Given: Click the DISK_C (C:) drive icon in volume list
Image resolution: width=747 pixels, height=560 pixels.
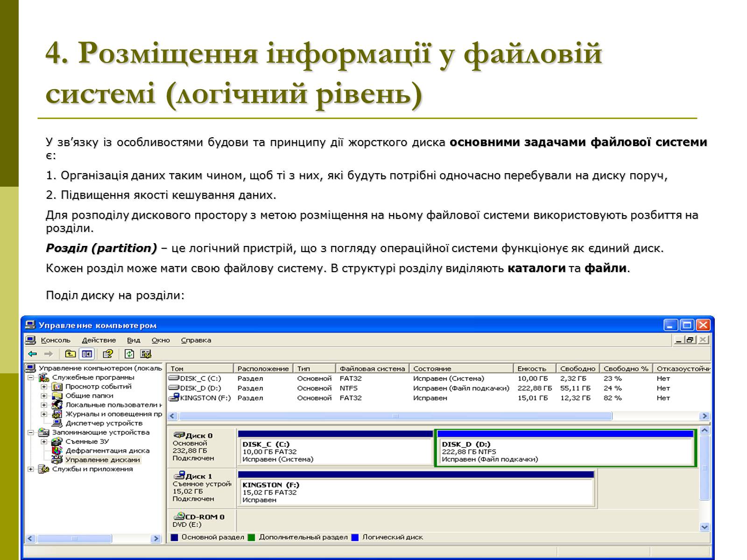Looking at the screenshot, I should click(x=174, y=378).
